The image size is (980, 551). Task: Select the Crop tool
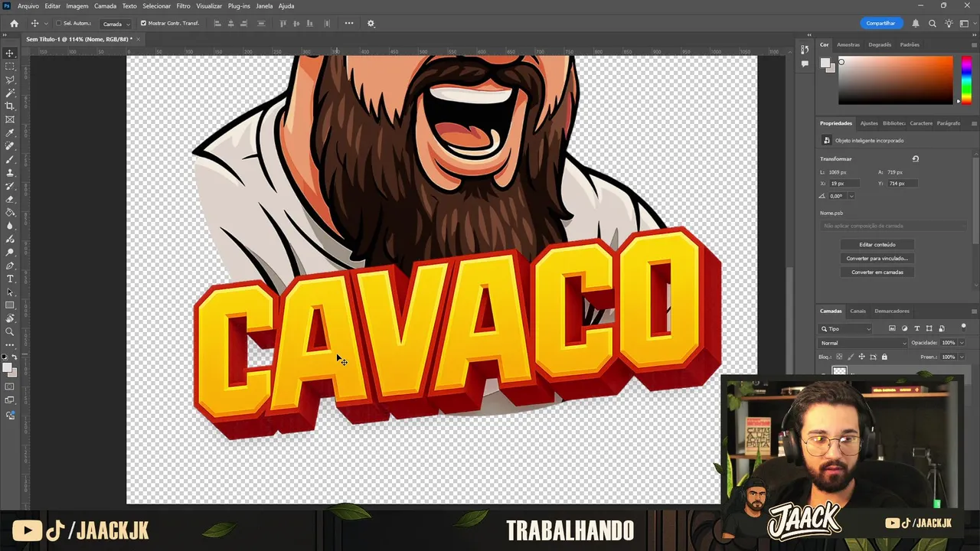pyautogui.click(x=10, y=106)
